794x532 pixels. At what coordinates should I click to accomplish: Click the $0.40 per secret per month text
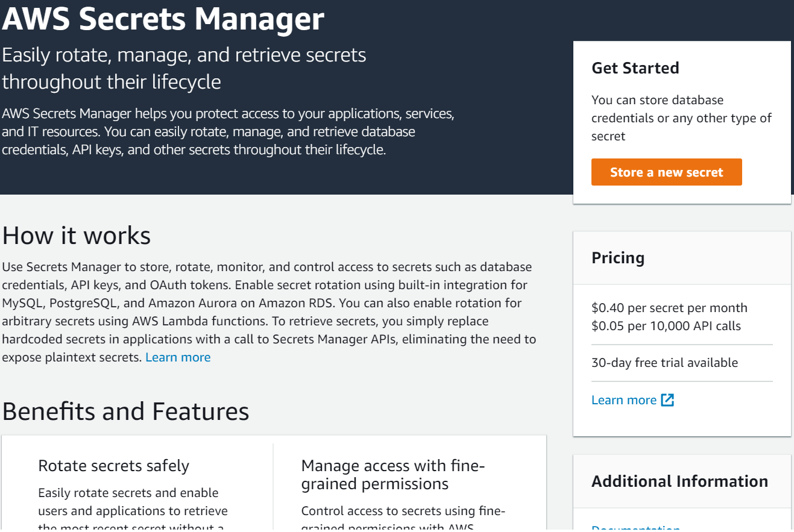click(x=669, y=308)
